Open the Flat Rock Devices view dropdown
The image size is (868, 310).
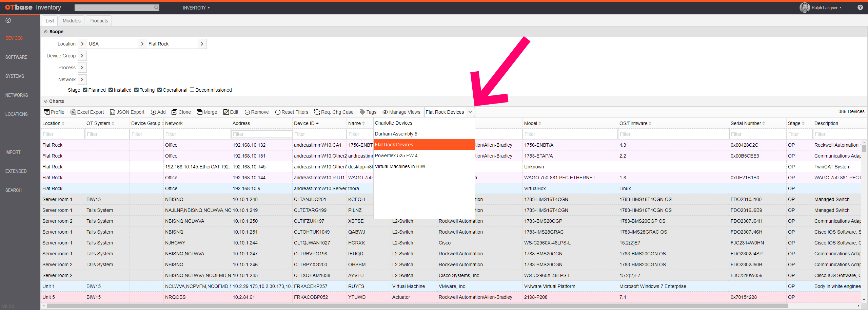(449, 112)
